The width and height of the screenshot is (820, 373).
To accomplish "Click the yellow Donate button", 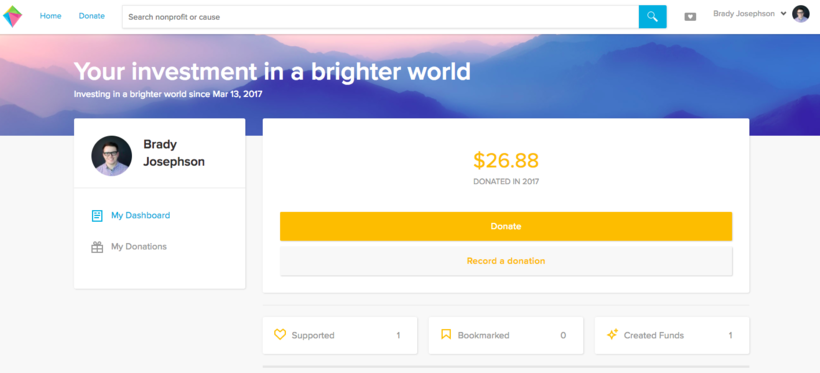I will 506,227.
